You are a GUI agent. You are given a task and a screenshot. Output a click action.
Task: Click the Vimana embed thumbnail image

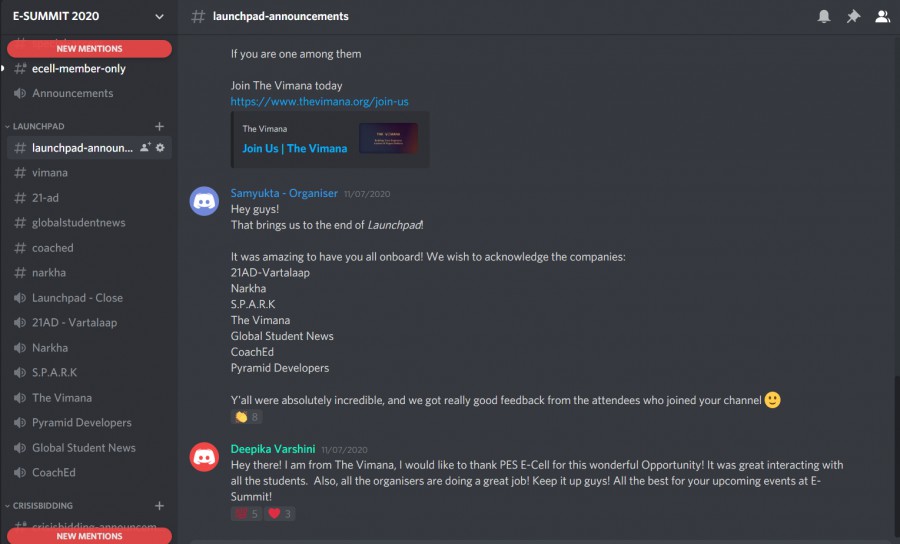point(388,138)
